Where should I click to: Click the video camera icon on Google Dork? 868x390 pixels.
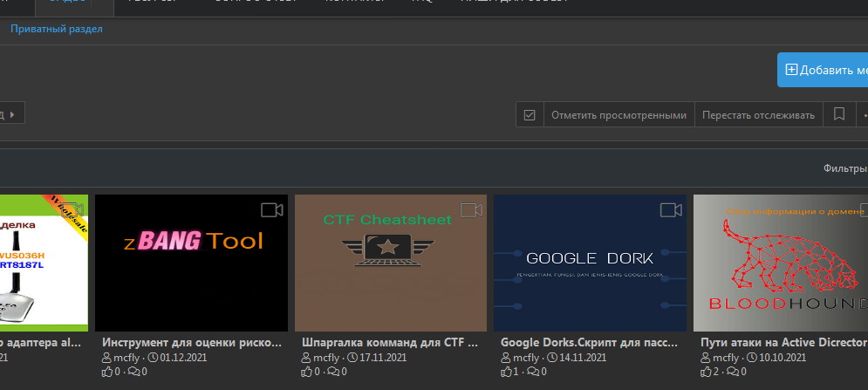(x=671, y=210)
